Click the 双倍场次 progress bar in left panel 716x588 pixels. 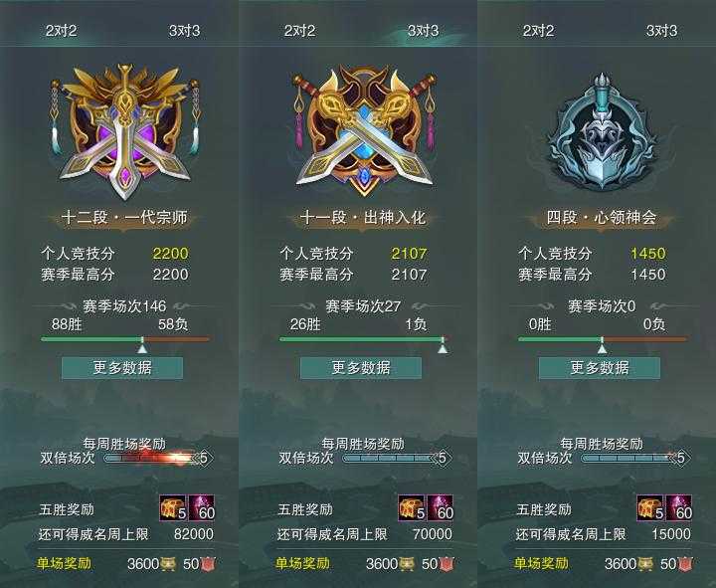click(153, 458)
